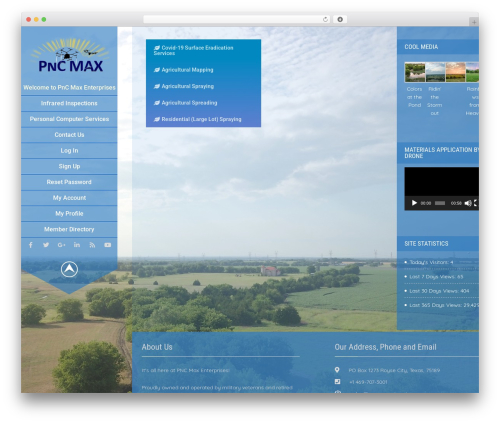Click the video progress bar
Screen dimensions: 500x423
click(440, 203)
